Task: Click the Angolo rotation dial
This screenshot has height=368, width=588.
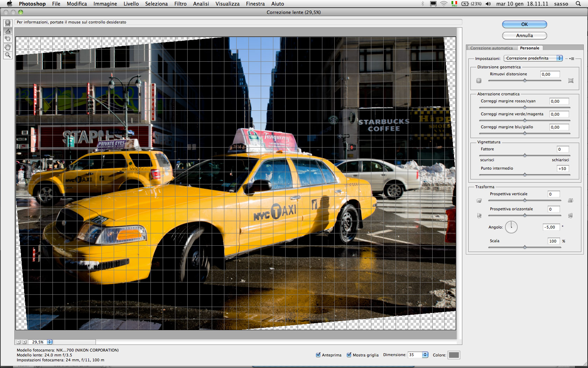Action: (x=511, y=227)
